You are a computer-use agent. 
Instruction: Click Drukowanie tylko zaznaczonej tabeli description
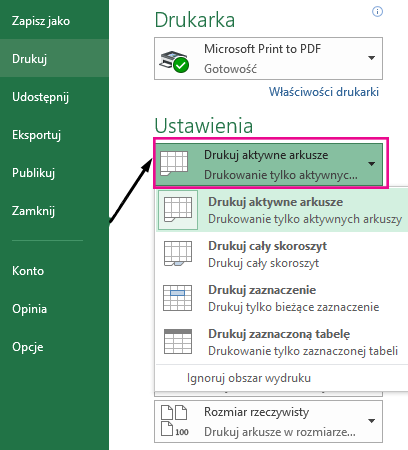pos(303,351)
